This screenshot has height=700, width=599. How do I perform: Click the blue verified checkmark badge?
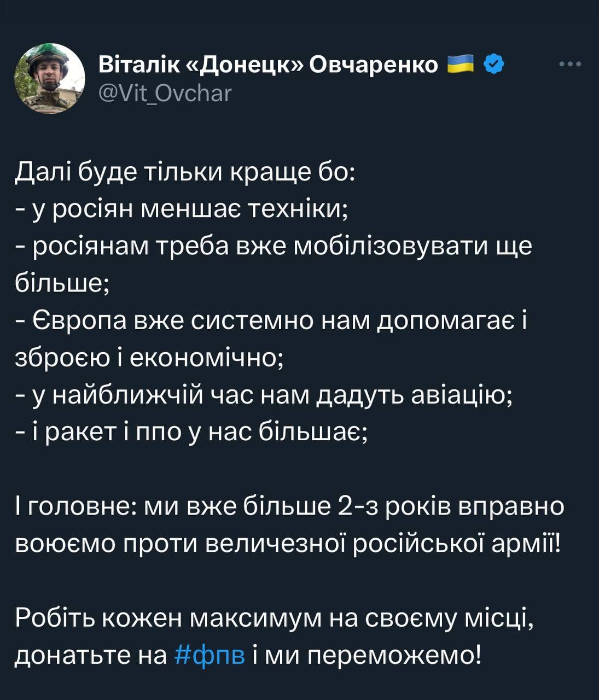(493, 64)
